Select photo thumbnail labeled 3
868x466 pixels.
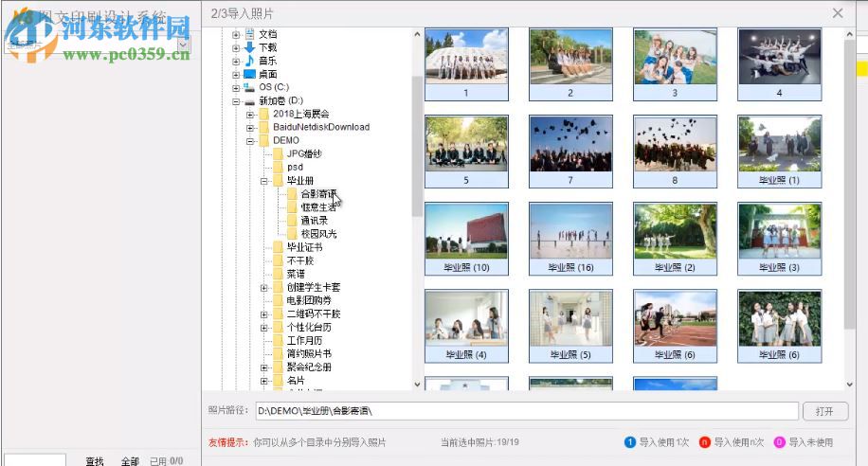pyautogui.click(x=675, y=64)
